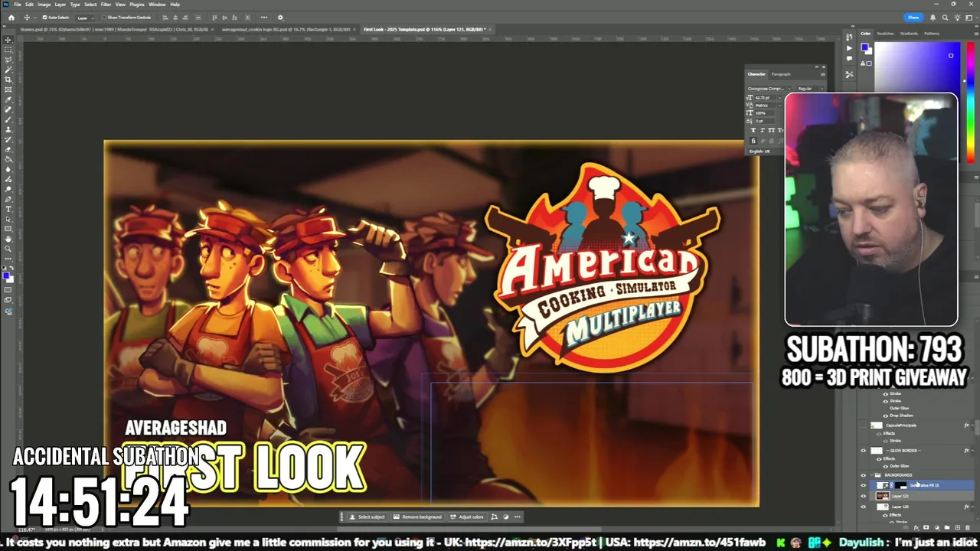Switch to the Swatches tab
This screenshot has height=551, width=980.
[x=885, y=34]
